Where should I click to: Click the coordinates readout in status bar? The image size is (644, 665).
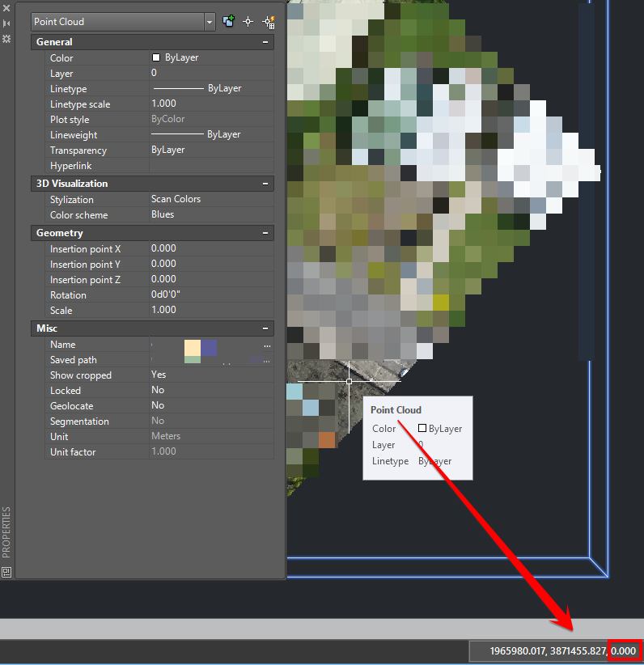pyautogui.click(x=563, y=651)
